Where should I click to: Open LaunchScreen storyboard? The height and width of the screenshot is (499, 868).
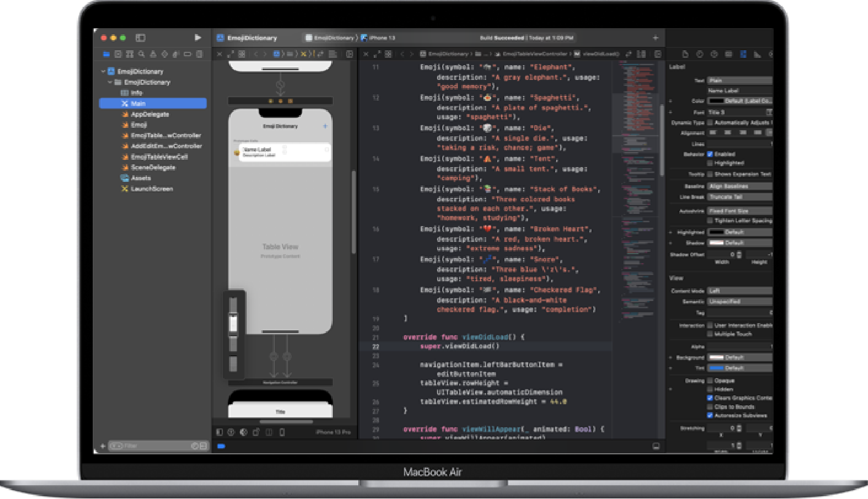point(151,189)
